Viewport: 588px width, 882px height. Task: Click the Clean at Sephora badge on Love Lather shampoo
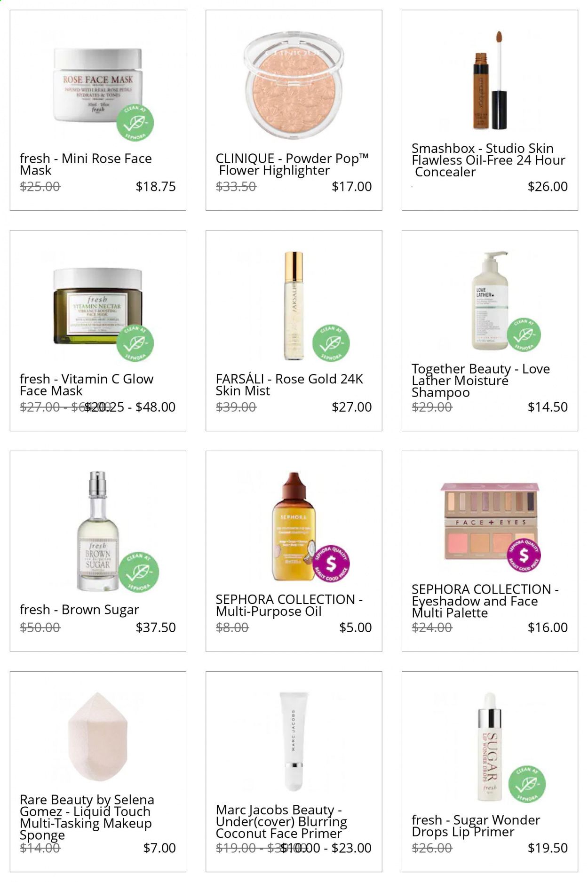[524, 334]
